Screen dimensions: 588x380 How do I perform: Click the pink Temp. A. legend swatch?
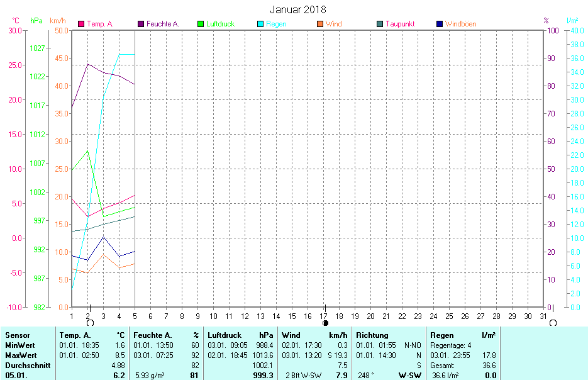(x=82, y=24)
